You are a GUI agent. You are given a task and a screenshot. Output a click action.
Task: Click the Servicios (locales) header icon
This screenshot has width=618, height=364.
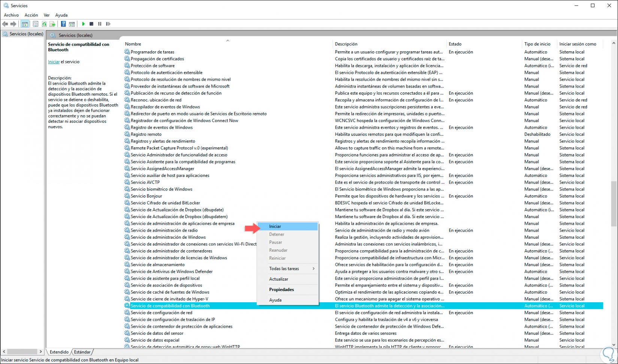[x=53, y=35]
